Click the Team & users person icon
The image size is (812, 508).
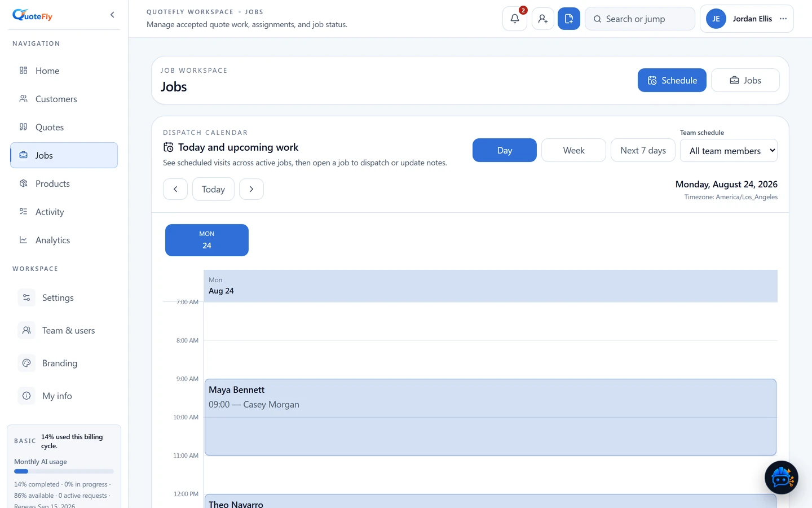point(27,330)
